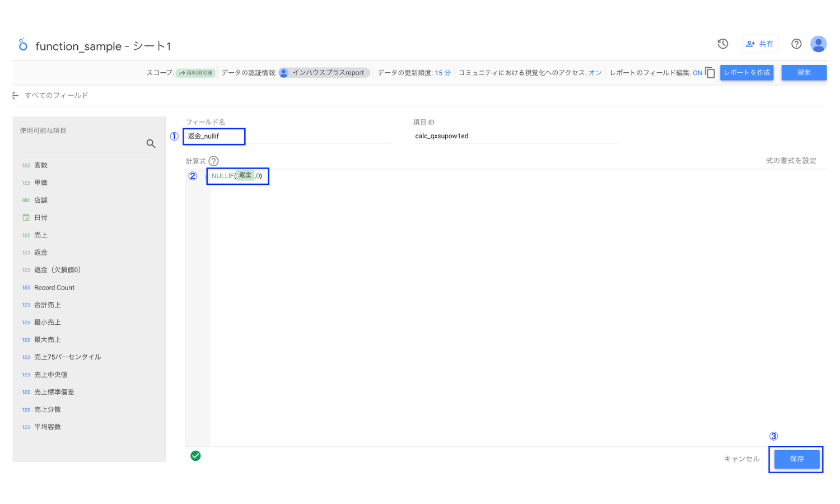Change data refresh frequency via 15分 link
This screenshot has height=504, width=840.
click(x=442, y=72)
